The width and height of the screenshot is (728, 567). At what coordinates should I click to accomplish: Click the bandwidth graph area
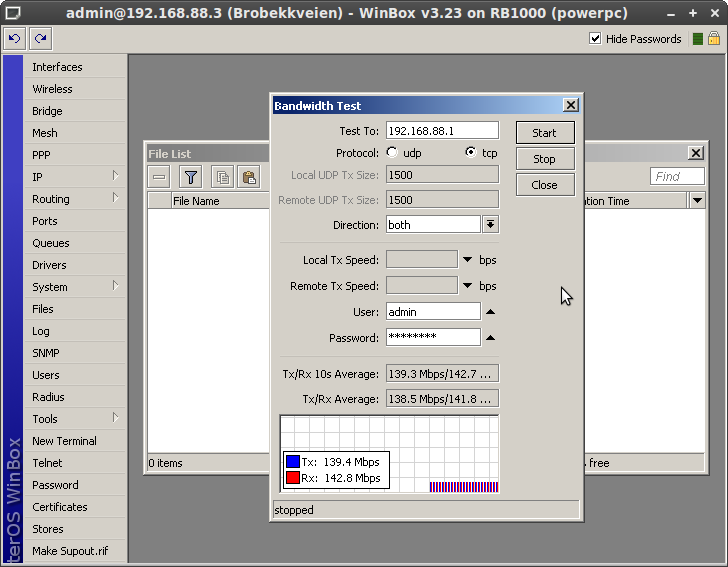point(389,454)
